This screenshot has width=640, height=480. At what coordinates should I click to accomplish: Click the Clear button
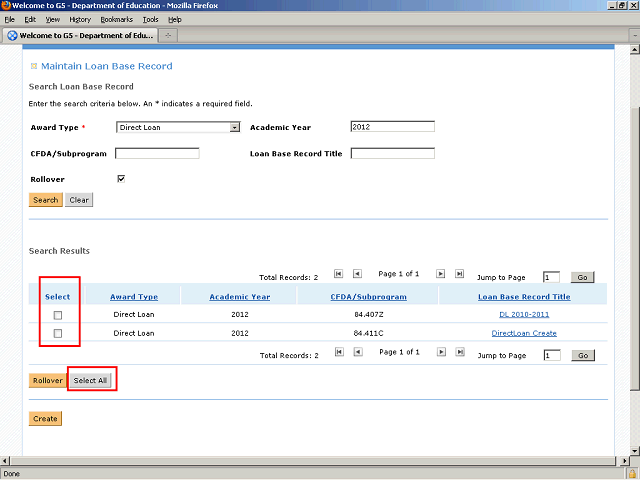pos(79,200)
